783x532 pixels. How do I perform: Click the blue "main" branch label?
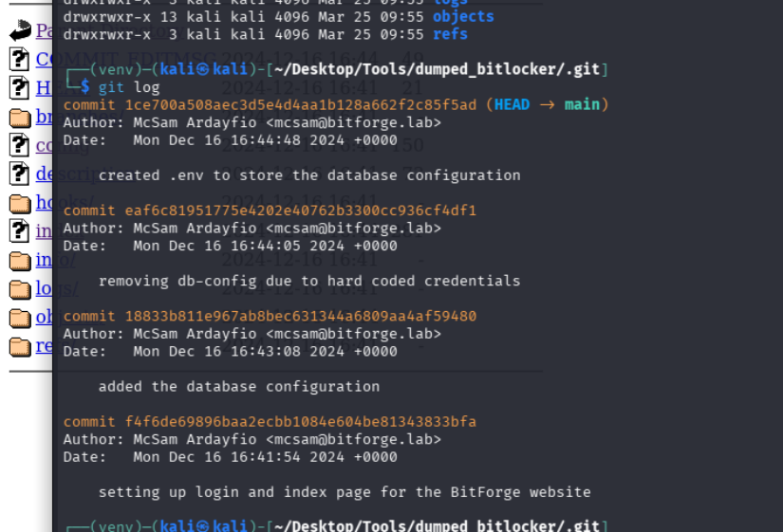tap(582, 104)
